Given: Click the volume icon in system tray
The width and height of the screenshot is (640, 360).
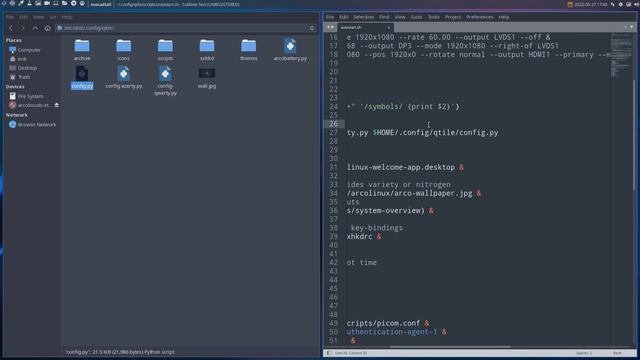Looking at the screenshot, I should pos(636,4).
